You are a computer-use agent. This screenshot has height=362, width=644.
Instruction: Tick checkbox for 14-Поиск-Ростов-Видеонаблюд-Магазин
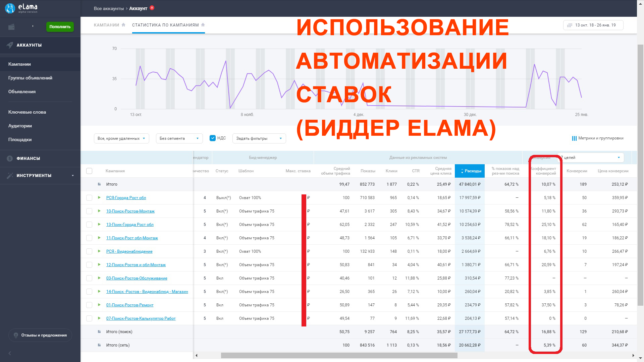pyautogui.click(x=89, y=292)
